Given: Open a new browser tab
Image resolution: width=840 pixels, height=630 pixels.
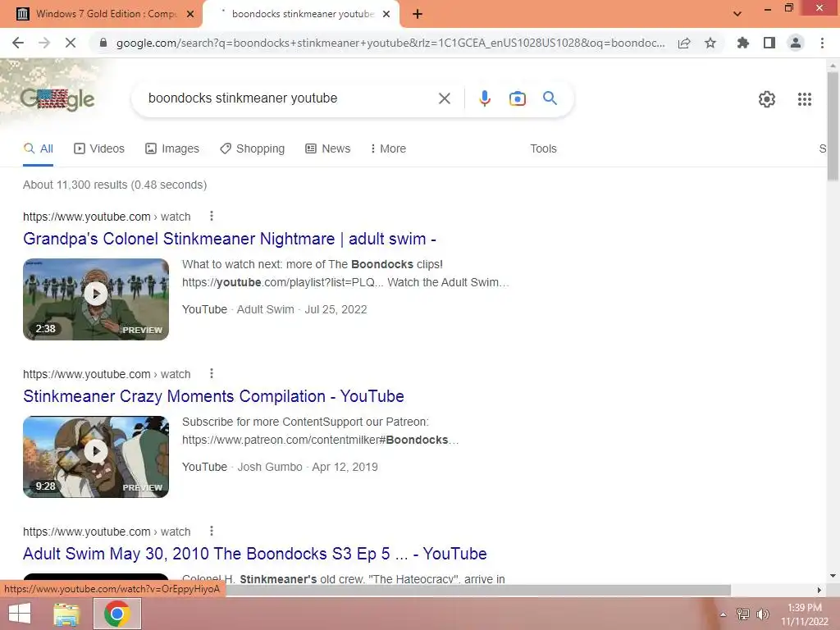Looking at the screenshot, I should tap(418, 15).
